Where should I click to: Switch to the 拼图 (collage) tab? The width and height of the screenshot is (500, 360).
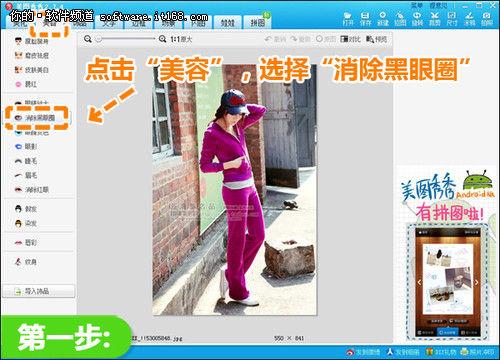257,22
